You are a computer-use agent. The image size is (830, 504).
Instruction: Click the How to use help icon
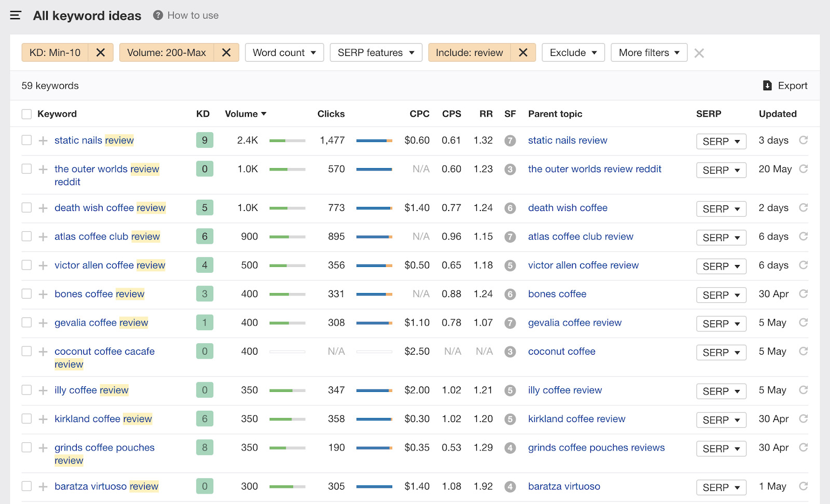pos(158,16)
